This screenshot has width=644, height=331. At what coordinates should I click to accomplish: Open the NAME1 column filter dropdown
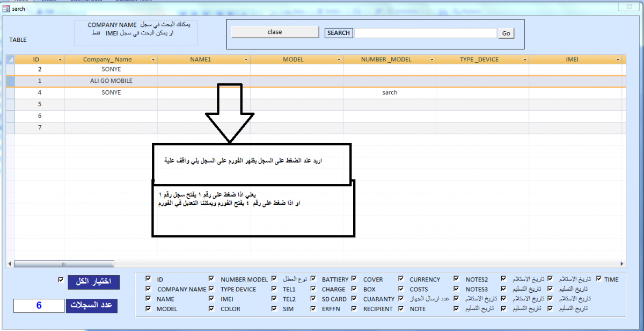246,60
